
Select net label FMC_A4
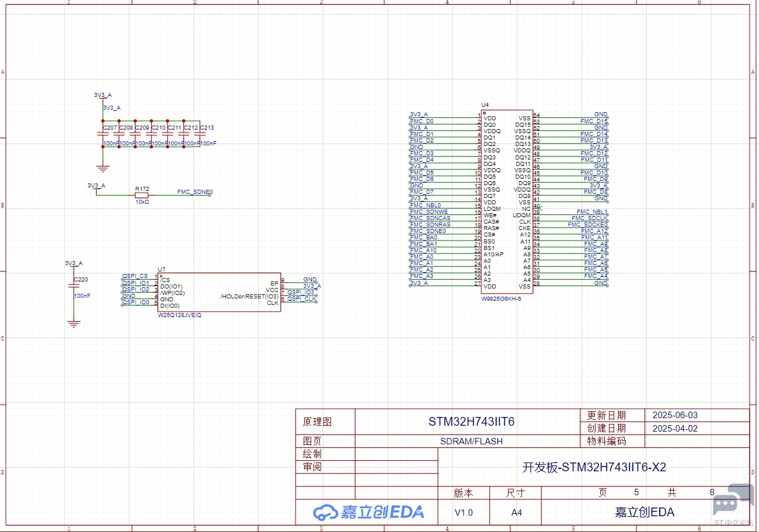(x=596, y=276)
